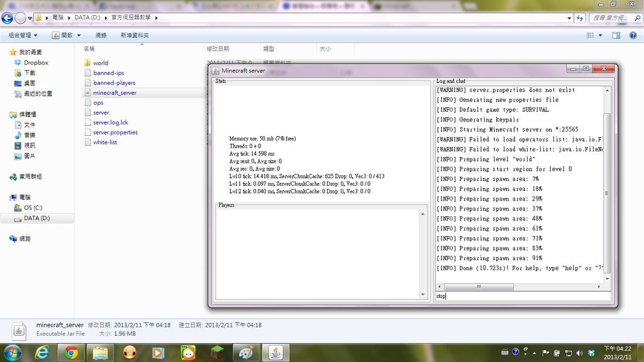Open the Windows Start button
Image resolution: width=644 pixels, height=362 pixels.
13,353
